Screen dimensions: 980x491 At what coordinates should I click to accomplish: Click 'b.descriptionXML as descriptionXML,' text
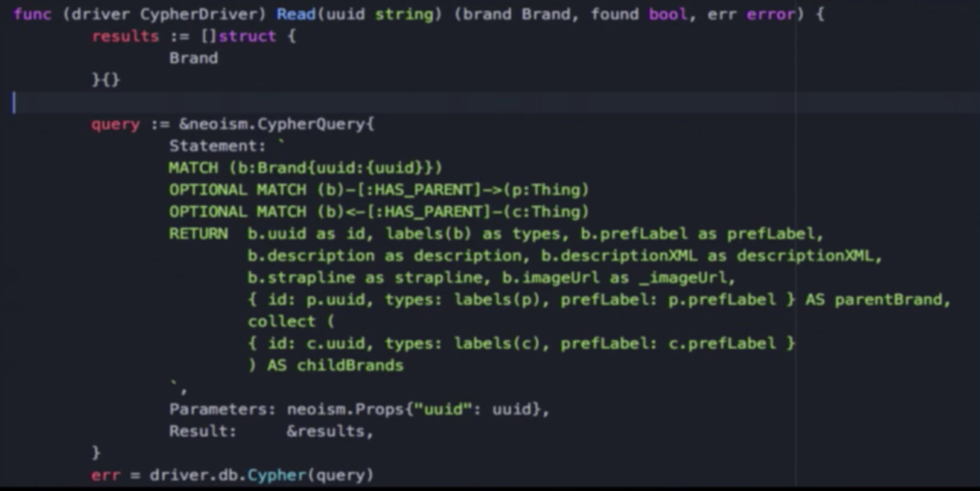coord(712,256)
